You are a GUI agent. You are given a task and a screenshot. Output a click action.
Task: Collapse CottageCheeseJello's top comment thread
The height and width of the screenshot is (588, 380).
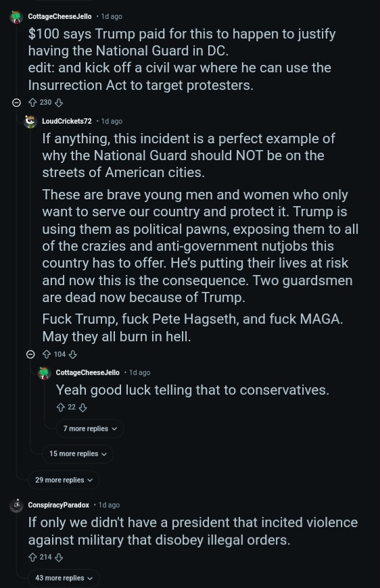pos(16,102)
